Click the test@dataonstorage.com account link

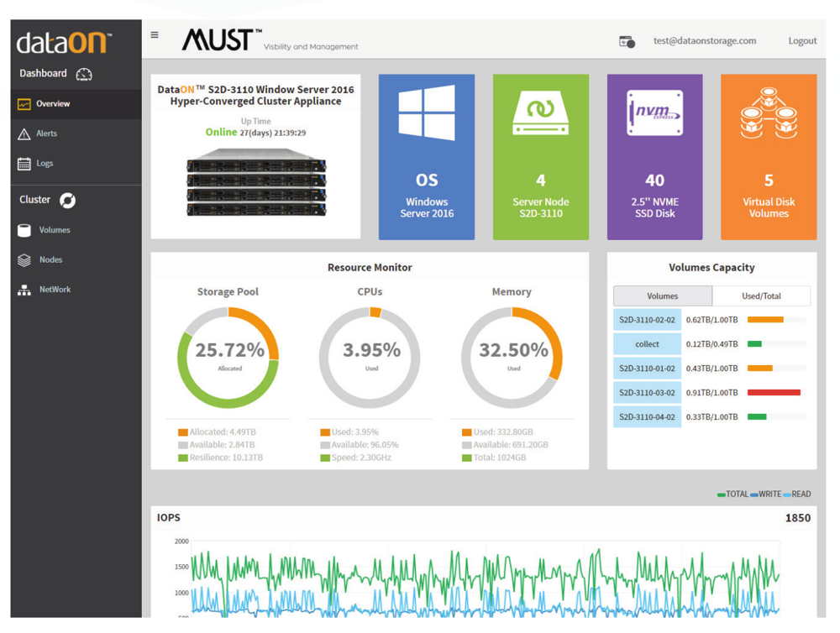click(x=705, y=40)
